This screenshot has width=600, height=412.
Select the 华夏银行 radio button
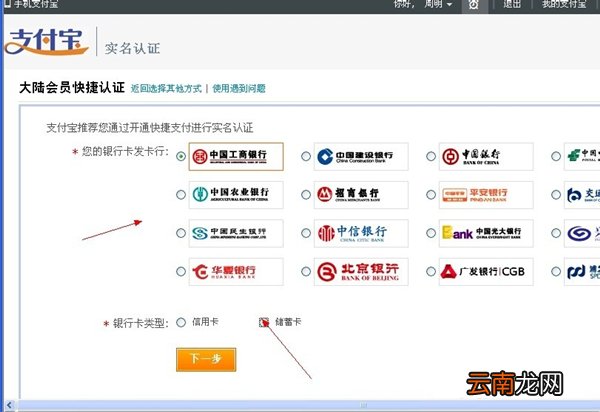(x=181, y=272)
